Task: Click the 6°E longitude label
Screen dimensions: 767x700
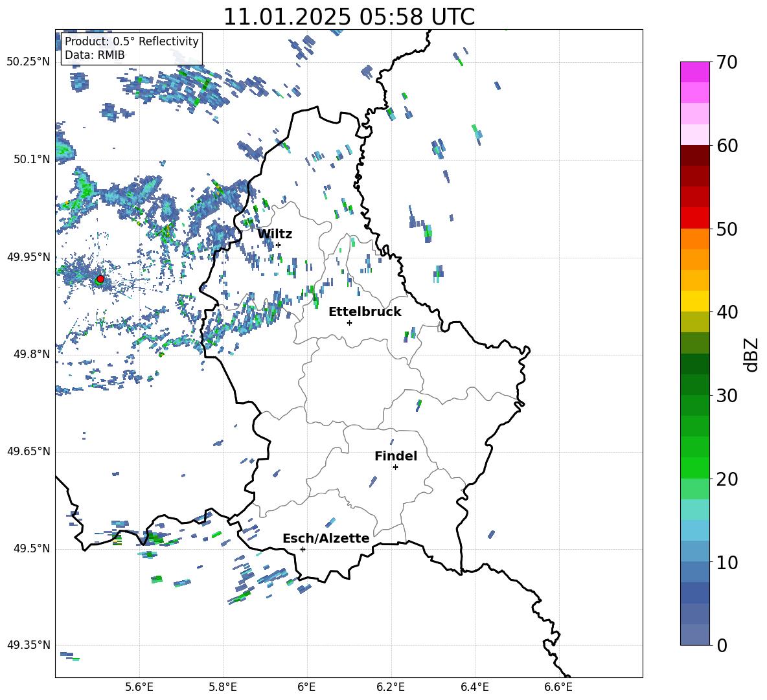Action: point(306,687)
